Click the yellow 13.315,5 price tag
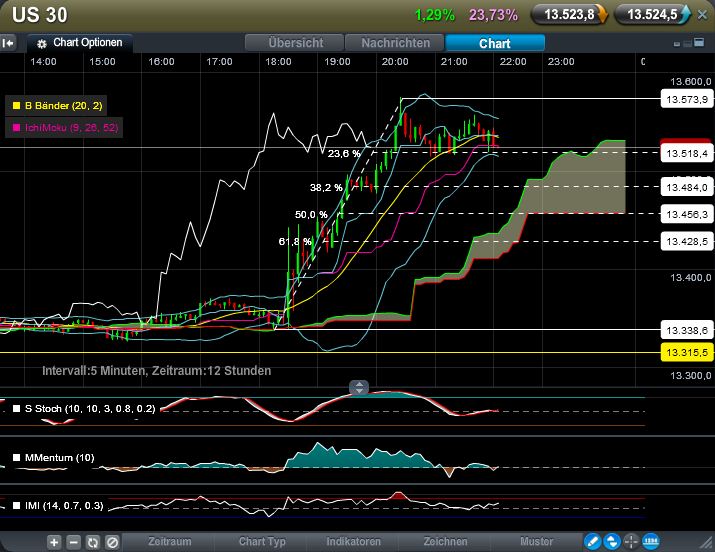 pyautogui.click(x=687, y=352)
